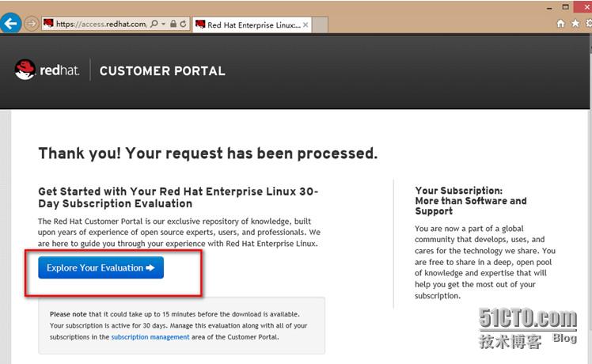Click the 'Thank you! Your request has been processed.' heading
The width and height of the screenshot is (592, 364).
pyautogui.click(x=207, y=154)
